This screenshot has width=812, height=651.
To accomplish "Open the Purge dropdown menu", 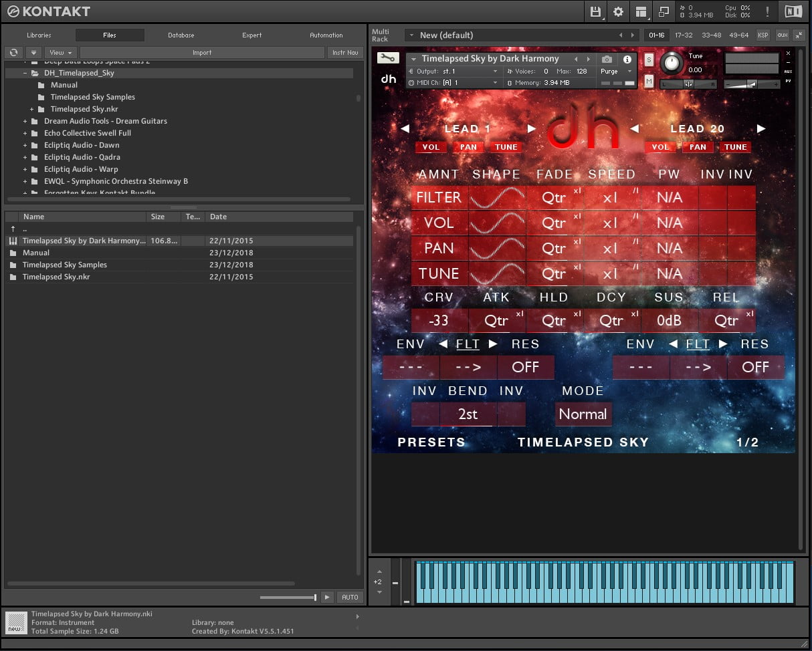I will pos(615,72).
